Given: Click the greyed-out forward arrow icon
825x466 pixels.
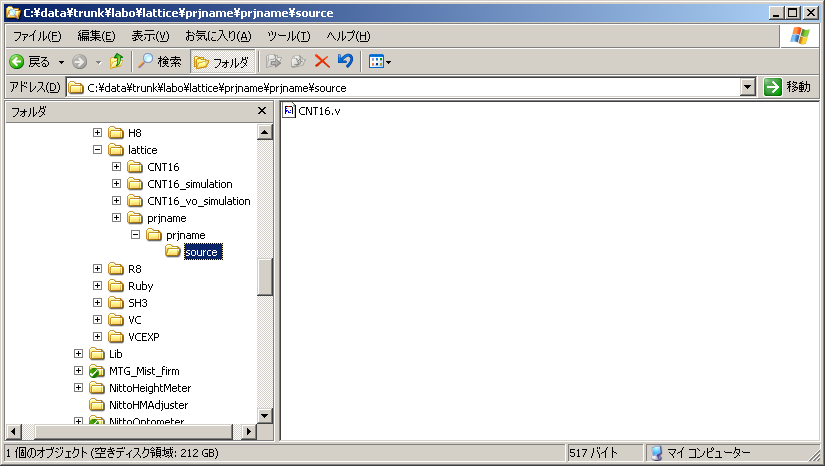Looking at the screenshot, I should [x=79, y=62].
